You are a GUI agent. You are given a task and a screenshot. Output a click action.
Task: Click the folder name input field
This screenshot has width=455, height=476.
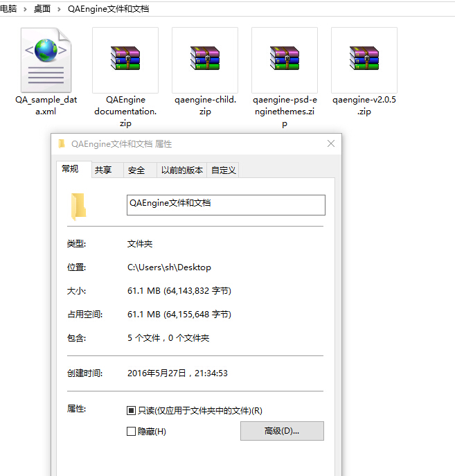pos(226,205)
